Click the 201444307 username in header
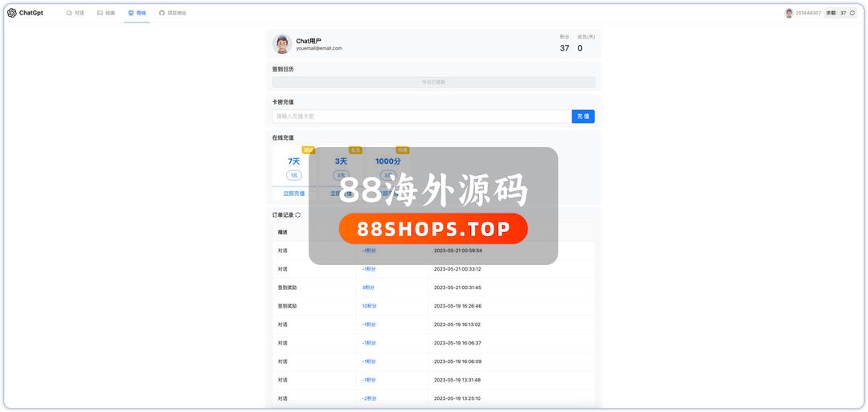The height and width of the screenshot is (412, 868). pyautogui.click(x=808, y=13)
